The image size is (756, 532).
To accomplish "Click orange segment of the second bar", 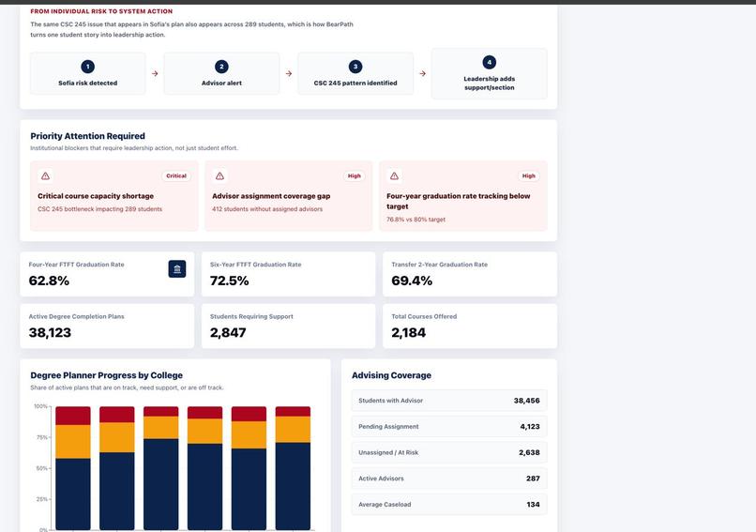I will [116, 437].
